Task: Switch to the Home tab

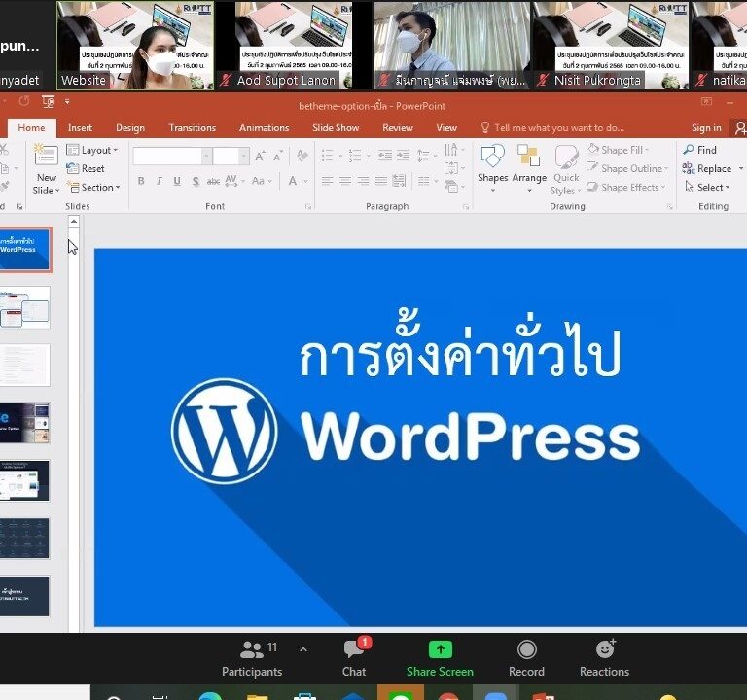Action: tap(31, 128)
